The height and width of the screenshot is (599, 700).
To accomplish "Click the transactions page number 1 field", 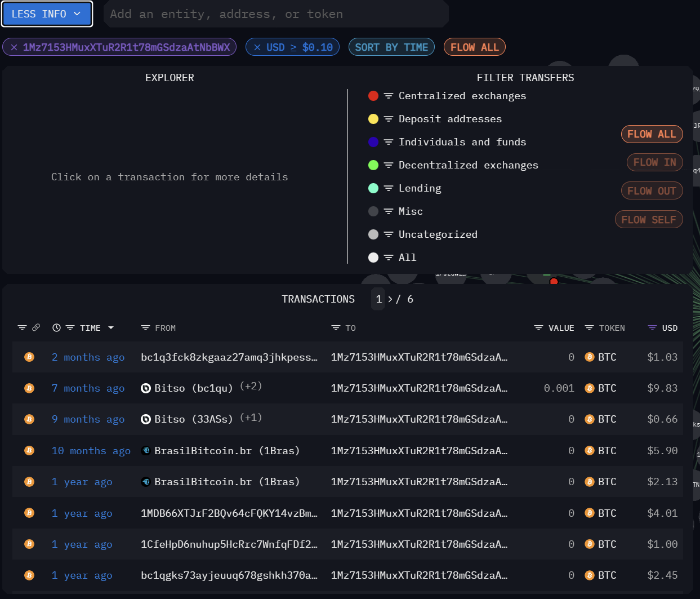I will click(x=378, y=299).
